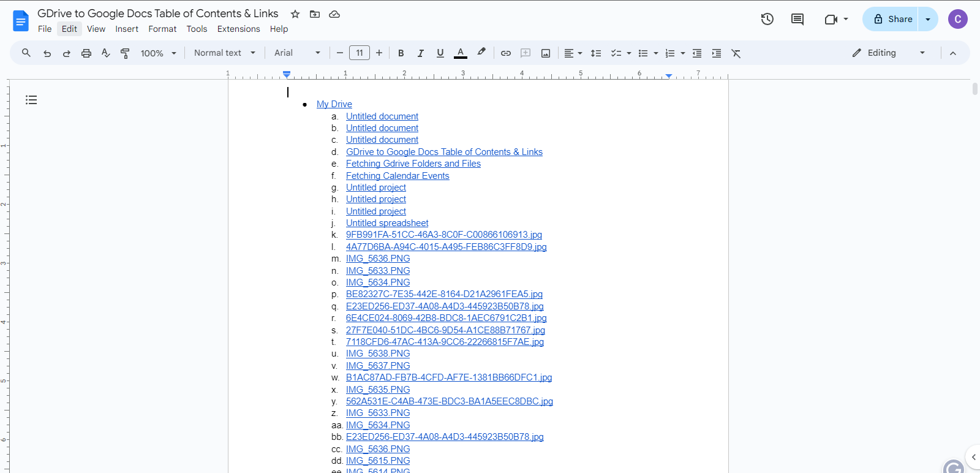Open the zoom 100% dropdown

tap(158, 53)
